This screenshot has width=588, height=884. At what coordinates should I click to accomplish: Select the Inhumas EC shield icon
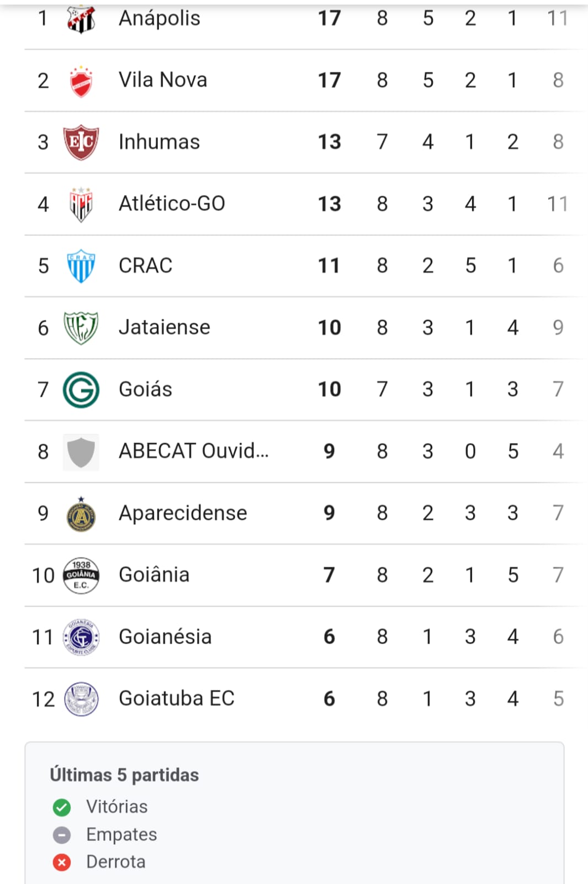click(x=81, y=142)
